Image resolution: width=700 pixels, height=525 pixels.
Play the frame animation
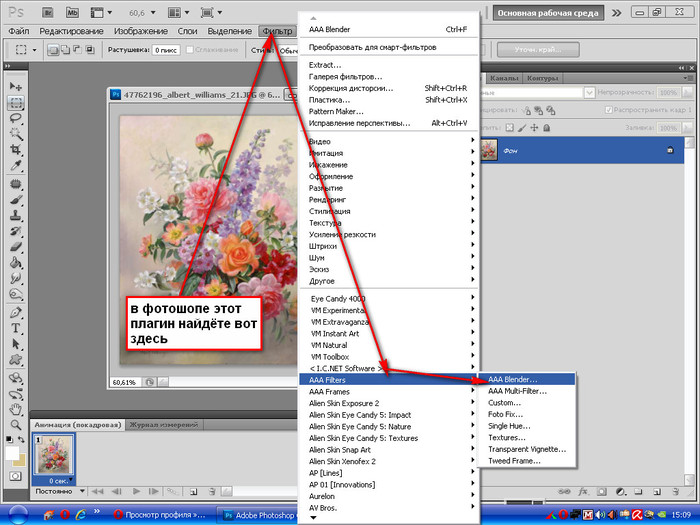[x=136, y=492]
